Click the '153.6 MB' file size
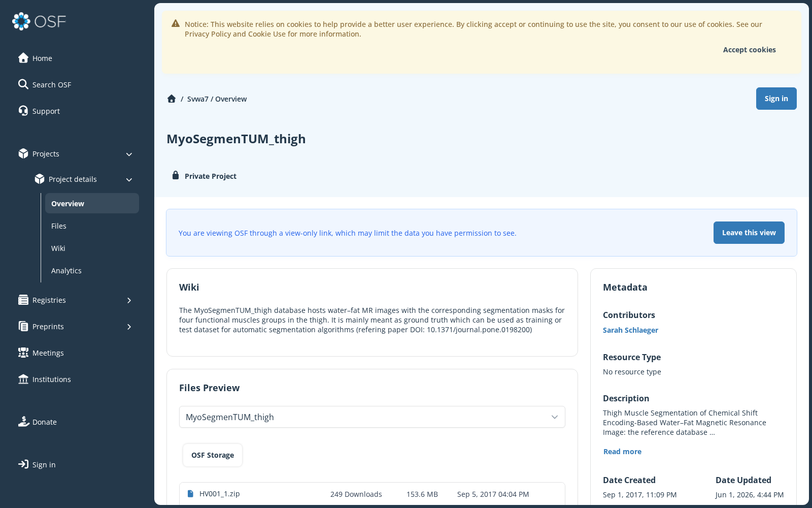Viewport: 812px width, 508px height. (422, 494)
